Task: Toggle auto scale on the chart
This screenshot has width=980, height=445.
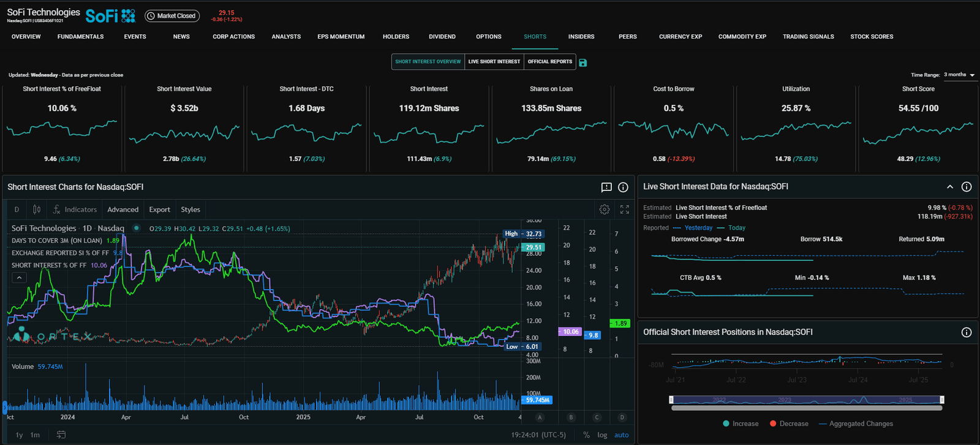Action: [621, 435]
